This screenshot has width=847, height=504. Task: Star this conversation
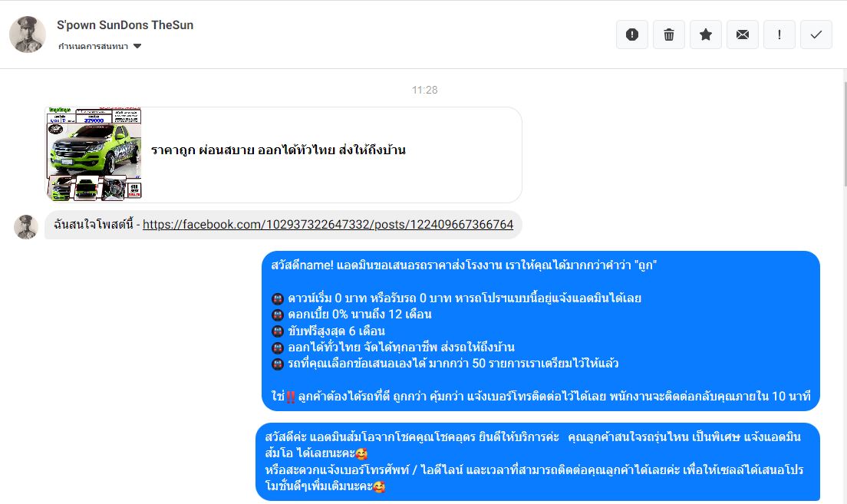pos(706,35)
